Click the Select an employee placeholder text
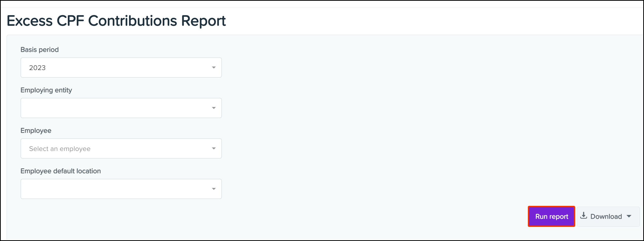 click(x=60, y=149)
